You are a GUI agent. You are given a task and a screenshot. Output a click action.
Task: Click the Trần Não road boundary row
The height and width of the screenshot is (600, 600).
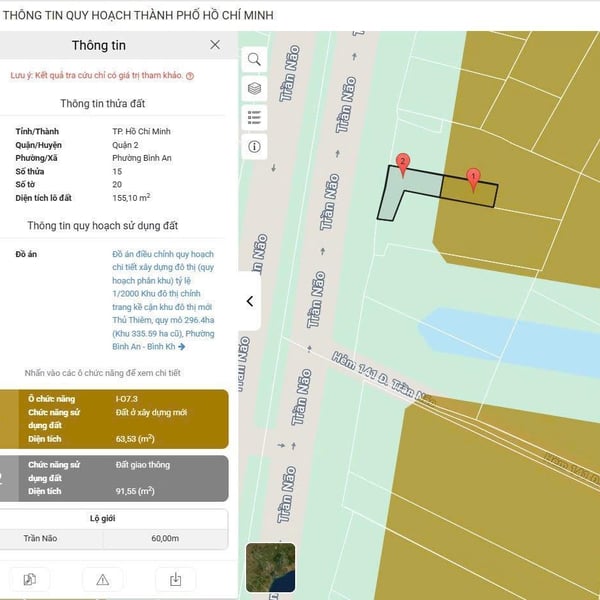click(x=114, y=539)
